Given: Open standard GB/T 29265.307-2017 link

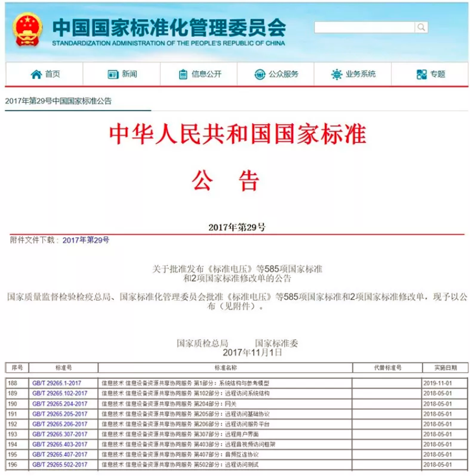Looking at the screenshot, I should tap(60, 434).
